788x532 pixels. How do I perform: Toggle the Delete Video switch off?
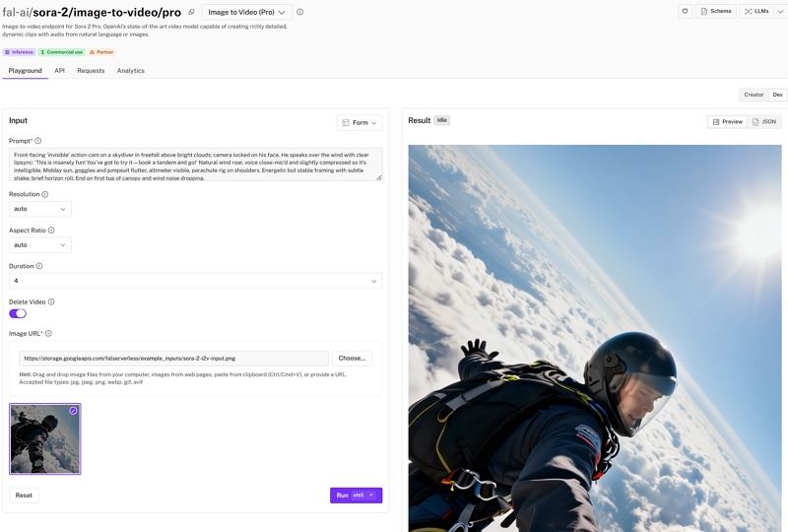(x=18, y=313)
